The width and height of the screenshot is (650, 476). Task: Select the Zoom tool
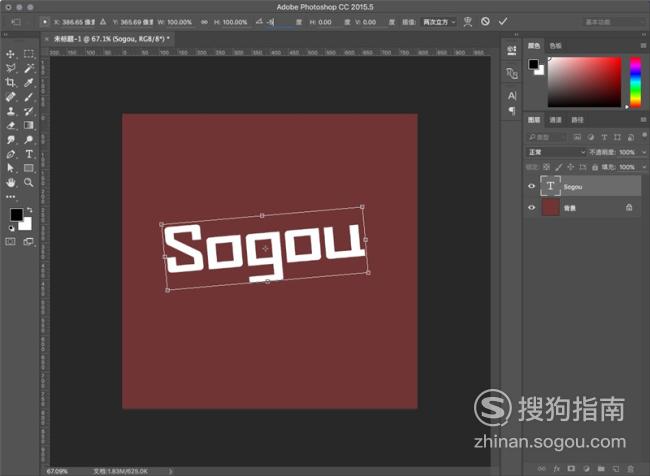tap(29, 182)
